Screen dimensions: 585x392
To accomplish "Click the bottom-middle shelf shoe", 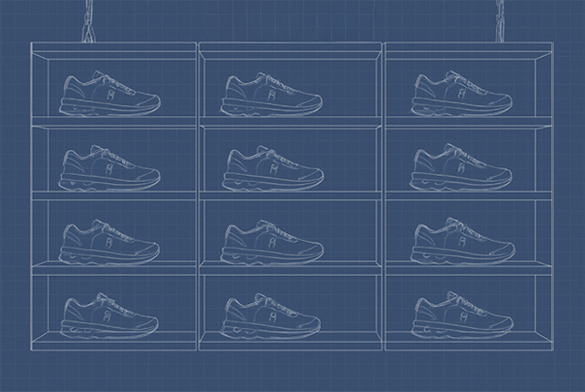I will coord(270,316).
